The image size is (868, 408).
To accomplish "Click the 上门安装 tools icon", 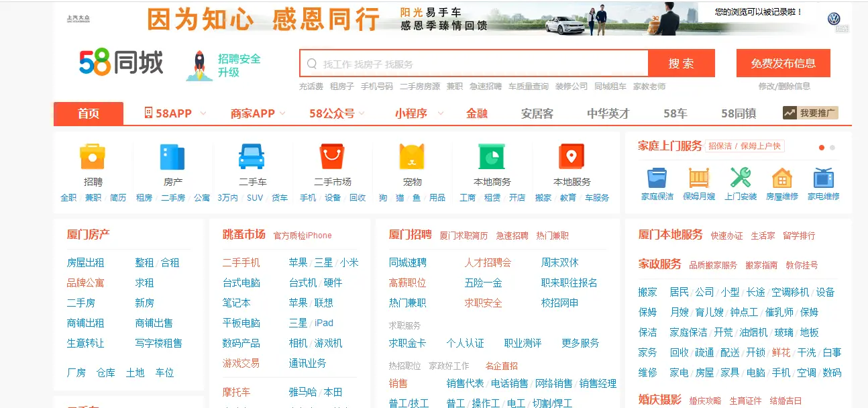I will click(x=741, y=178).
